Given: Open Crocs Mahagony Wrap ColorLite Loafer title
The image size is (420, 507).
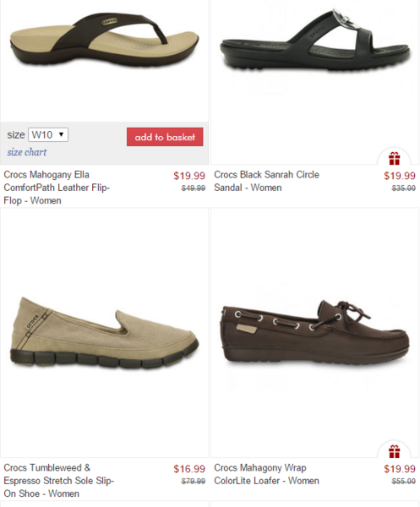Looking at the screenshot, I should 266,474.
